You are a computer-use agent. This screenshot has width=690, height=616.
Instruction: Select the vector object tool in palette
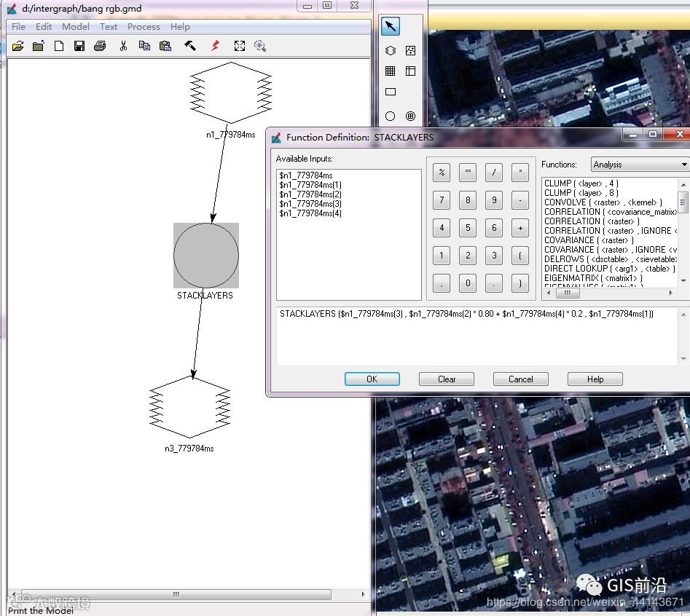coord(410,50)
